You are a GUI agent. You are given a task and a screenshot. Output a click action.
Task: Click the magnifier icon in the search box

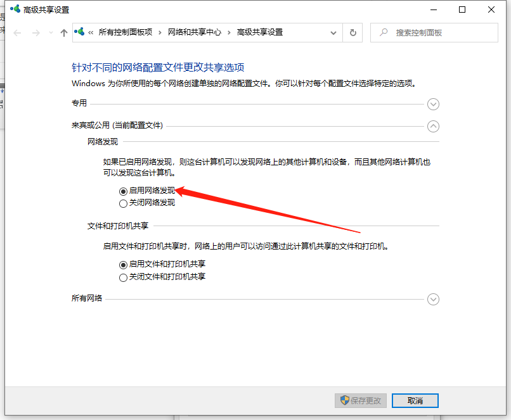pyautogui.click(x=382, y=32)
